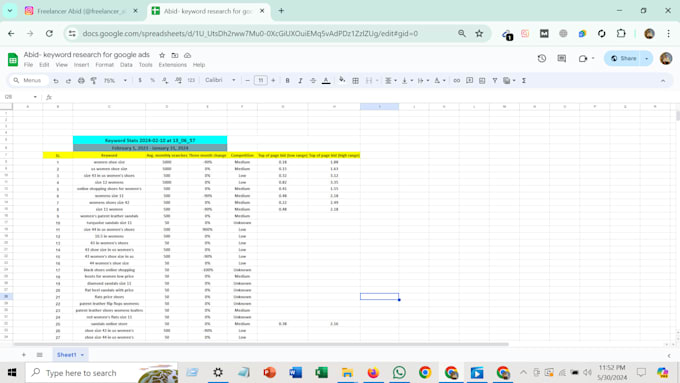Viewport: 680px width, 383px height.
Task: Click the font size input box
Action: coord(261,81)
